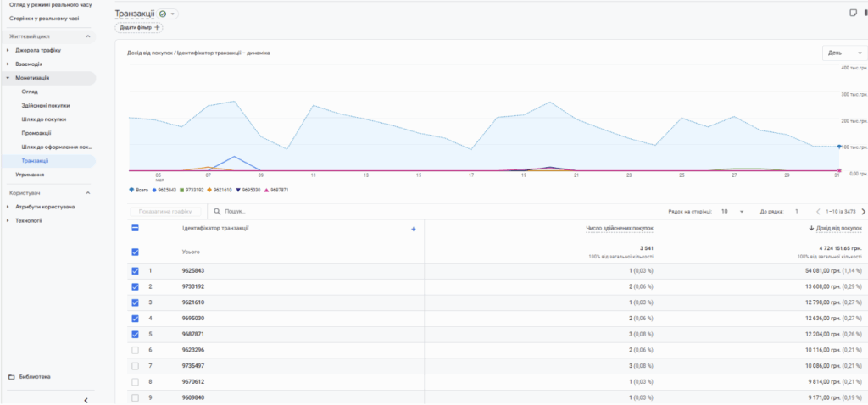Open the rows per page dropdown showing 10
868x405 pixels.
coord(732,211)
